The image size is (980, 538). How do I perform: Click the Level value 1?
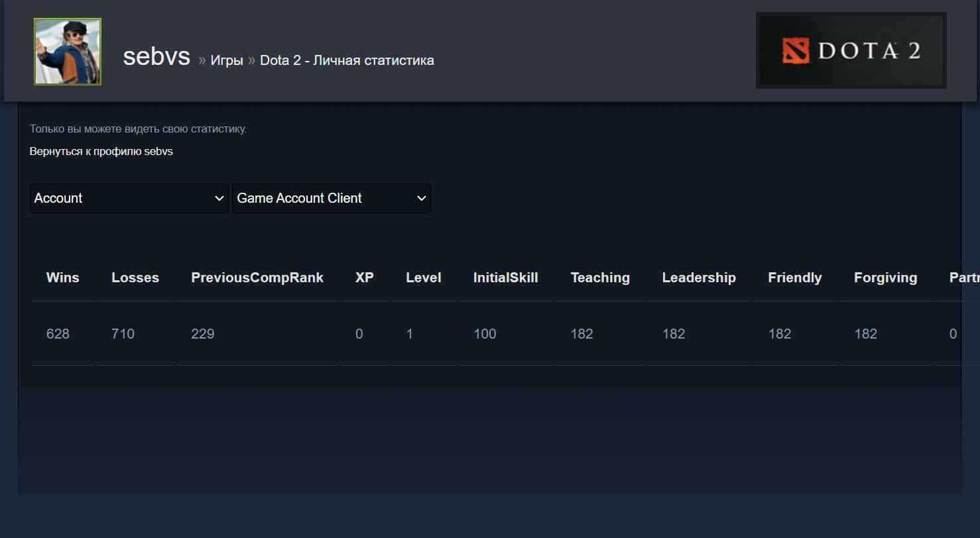point(410,334)
